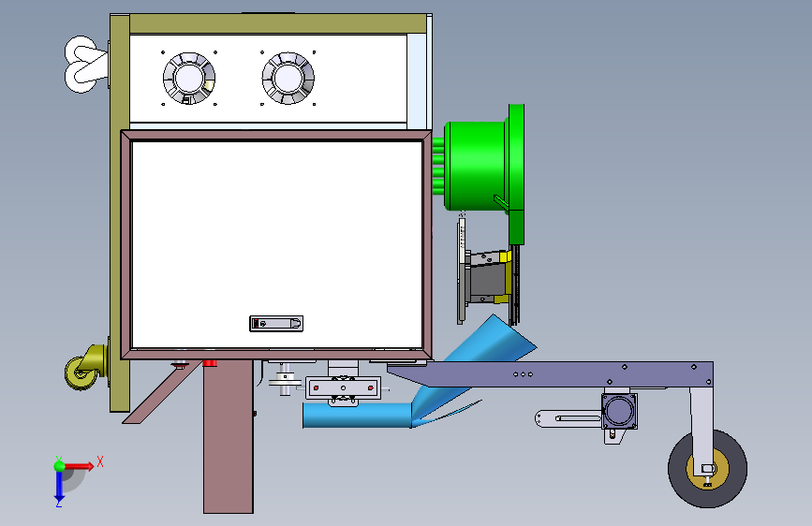Select the left cooling fan on the upper panel
The width and height of the screenshot is (812, 526).
click(189, 79)
